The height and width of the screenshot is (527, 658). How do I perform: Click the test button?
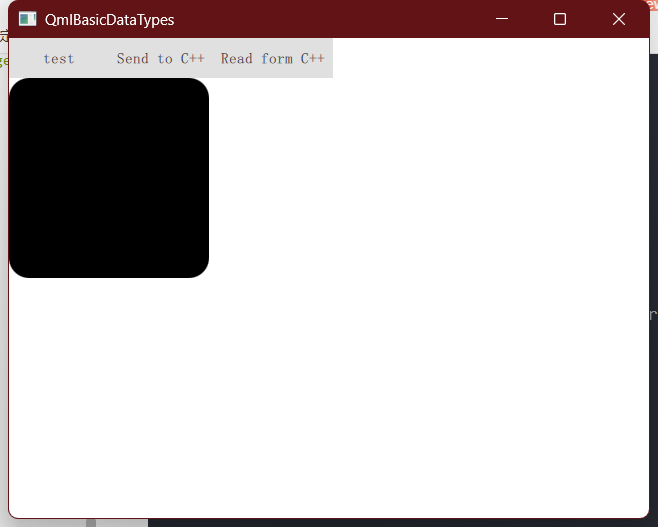tap(59, 58)
